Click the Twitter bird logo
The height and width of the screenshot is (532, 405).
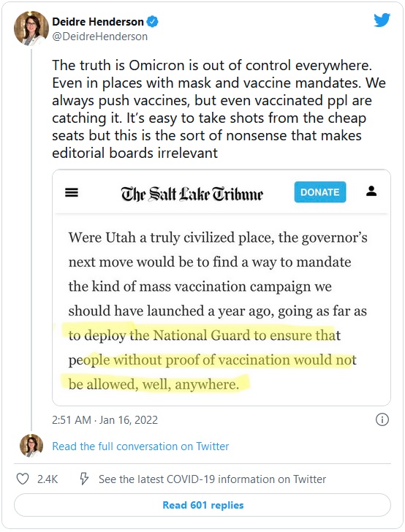[382, 20]
